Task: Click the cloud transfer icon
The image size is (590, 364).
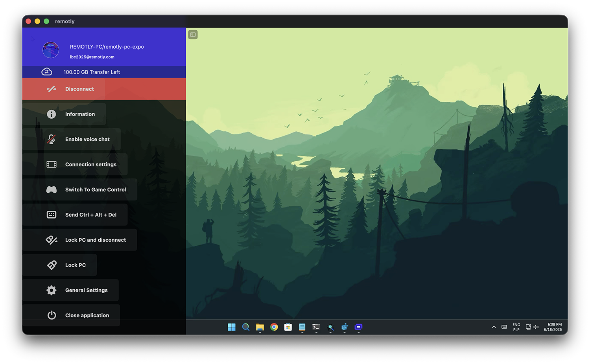Action: click(x=47, y=72)
